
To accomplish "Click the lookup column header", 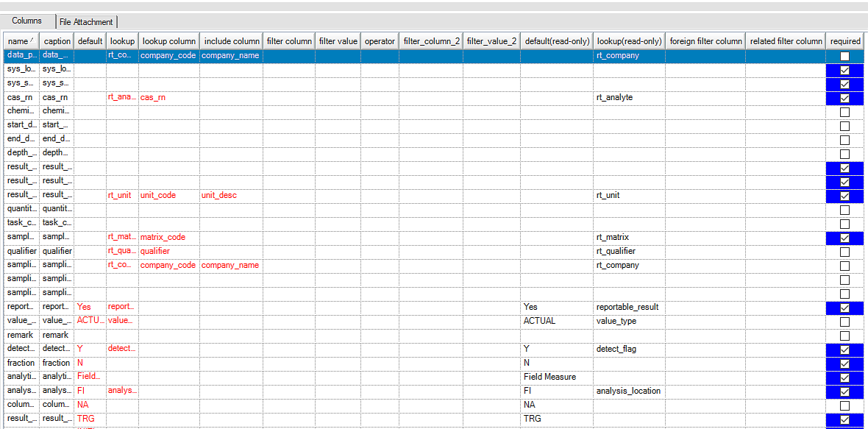I will coord(121,41).
